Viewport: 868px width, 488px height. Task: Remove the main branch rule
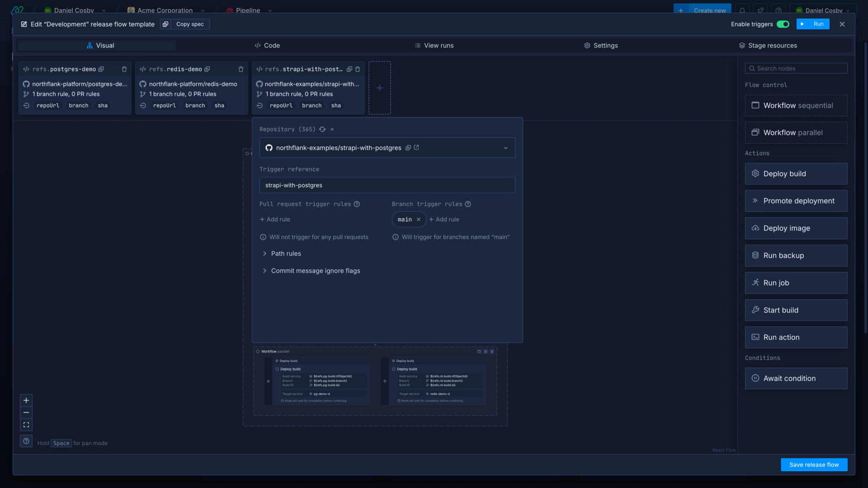click(419, 220)
